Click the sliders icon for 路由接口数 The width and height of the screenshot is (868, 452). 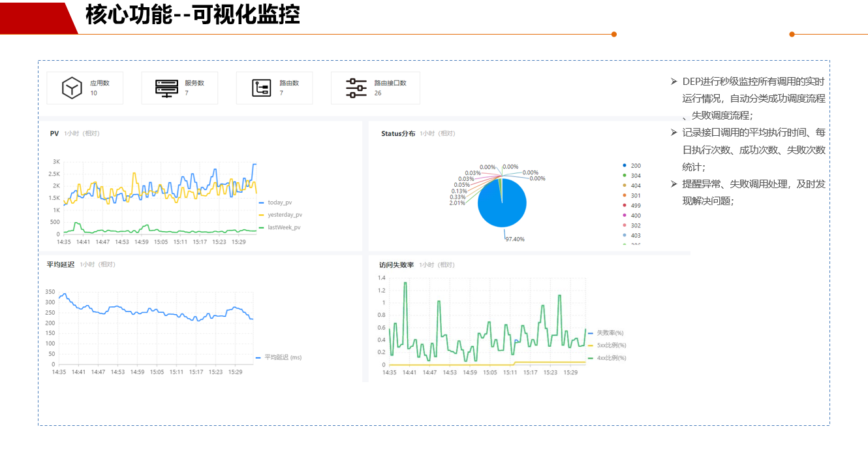[x=356, y=88]
